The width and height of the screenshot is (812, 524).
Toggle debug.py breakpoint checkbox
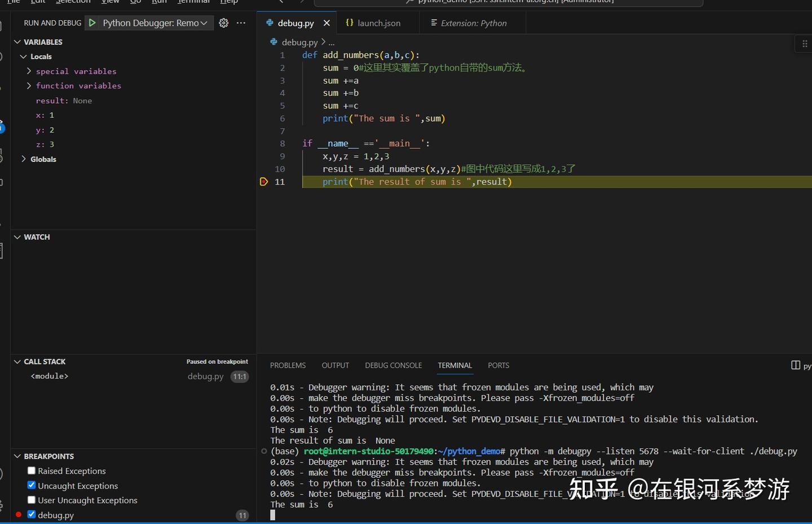tap(32, 514)
